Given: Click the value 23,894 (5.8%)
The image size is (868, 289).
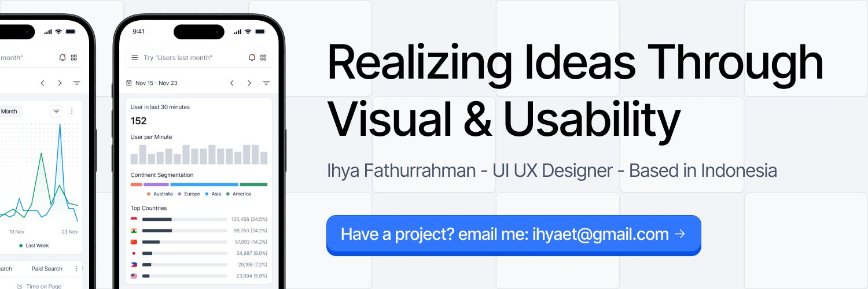Looking at the screenshot, I should [252, 276].
